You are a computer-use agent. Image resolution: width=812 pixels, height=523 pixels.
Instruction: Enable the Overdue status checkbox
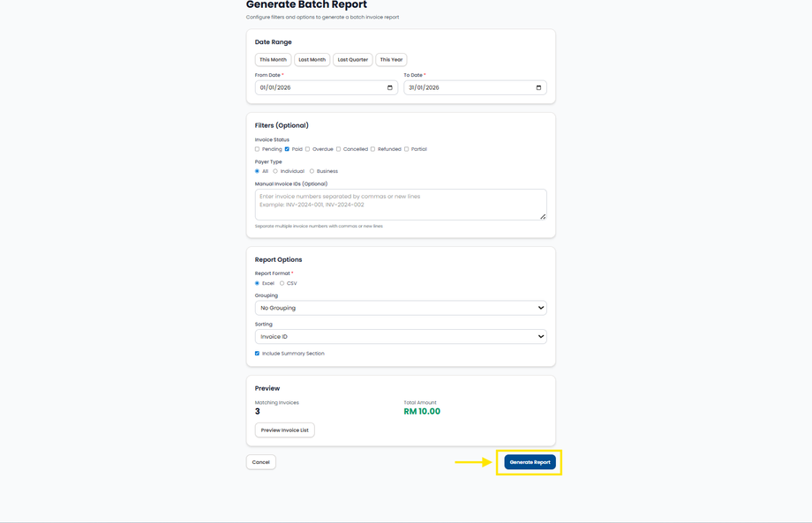point(307,149)
